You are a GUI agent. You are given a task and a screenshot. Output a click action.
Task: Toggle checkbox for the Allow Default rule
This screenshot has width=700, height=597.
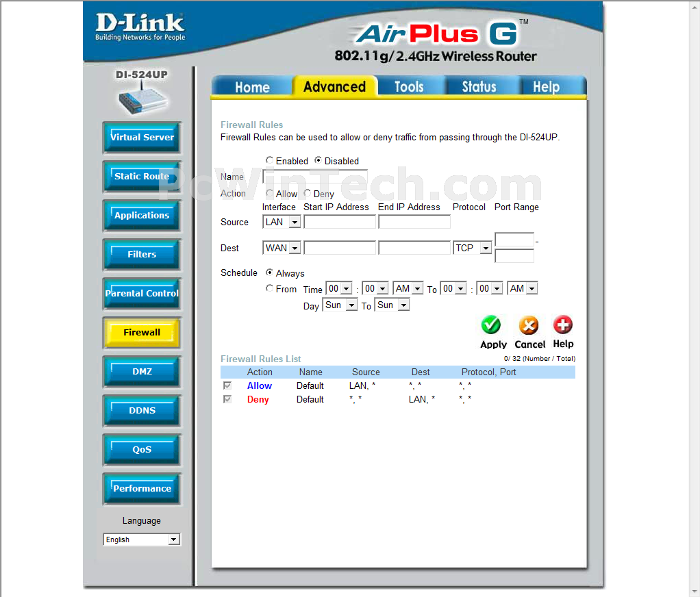227,385
